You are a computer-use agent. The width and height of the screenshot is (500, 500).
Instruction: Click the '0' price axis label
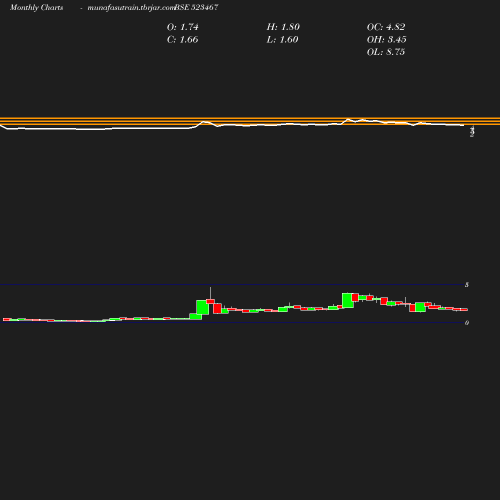467,323
